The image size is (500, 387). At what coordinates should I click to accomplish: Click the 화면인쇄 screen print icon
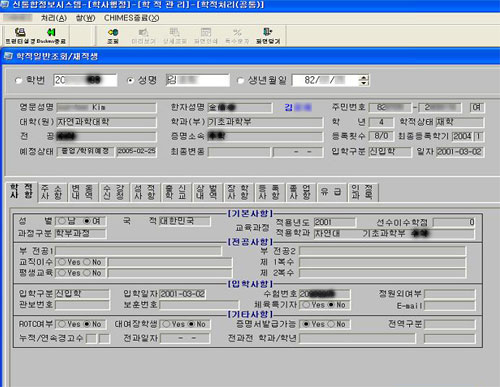(x=206, y=35)
